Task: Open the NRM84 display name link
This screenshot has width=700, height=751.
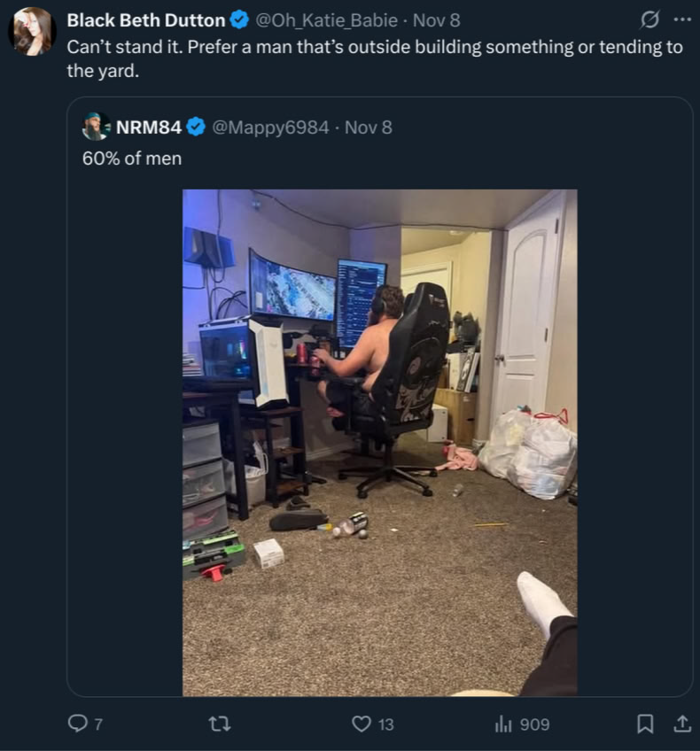Action: 149,128
